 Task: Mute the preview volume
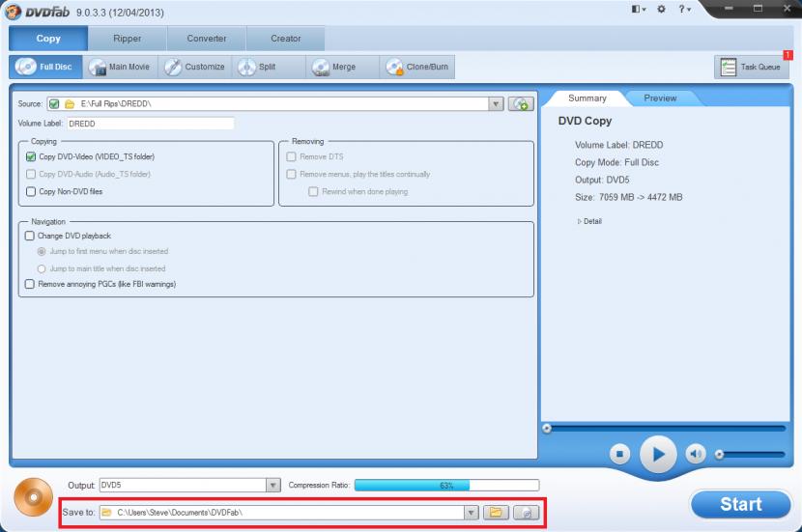[x=695, y=454]
